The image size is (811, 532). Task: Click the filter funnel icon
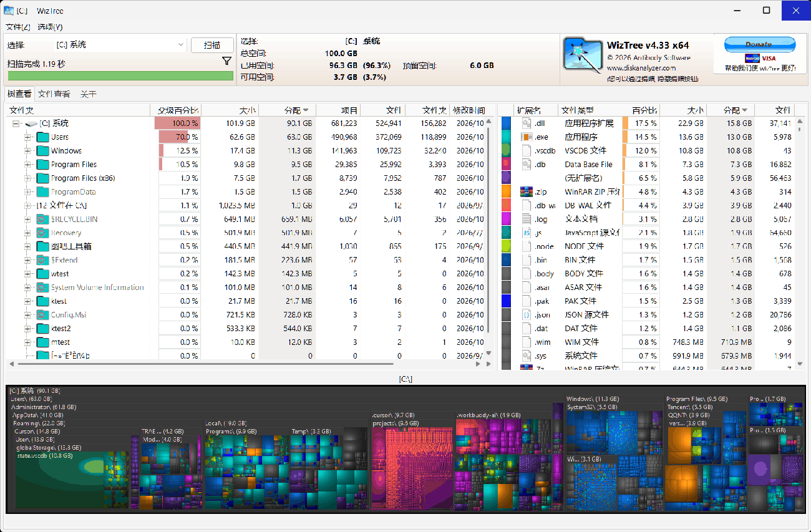click(227, 61)
